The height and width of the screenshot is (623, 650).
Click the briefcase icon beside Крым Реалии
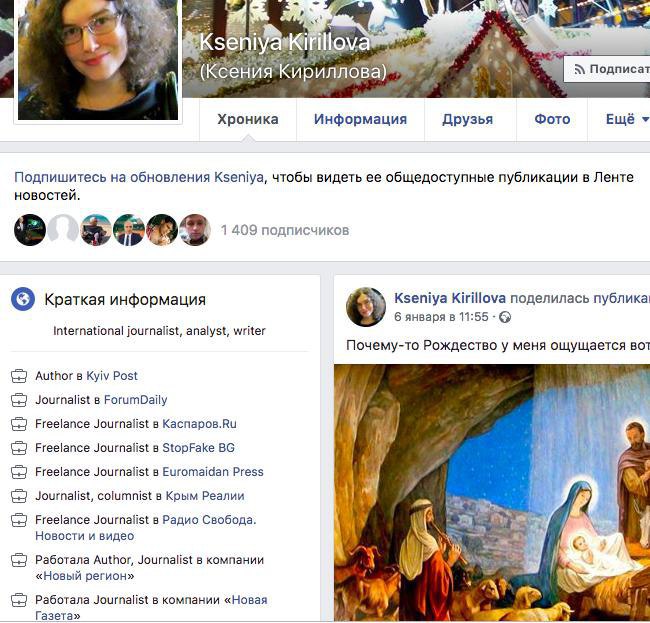coord(19,496)
